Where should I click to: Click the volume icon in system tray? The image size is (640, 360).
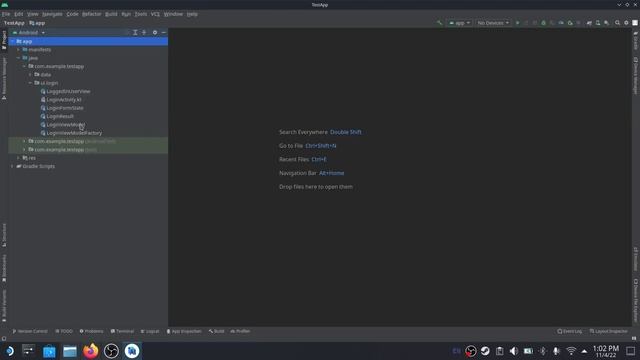(x=513, y=351)
